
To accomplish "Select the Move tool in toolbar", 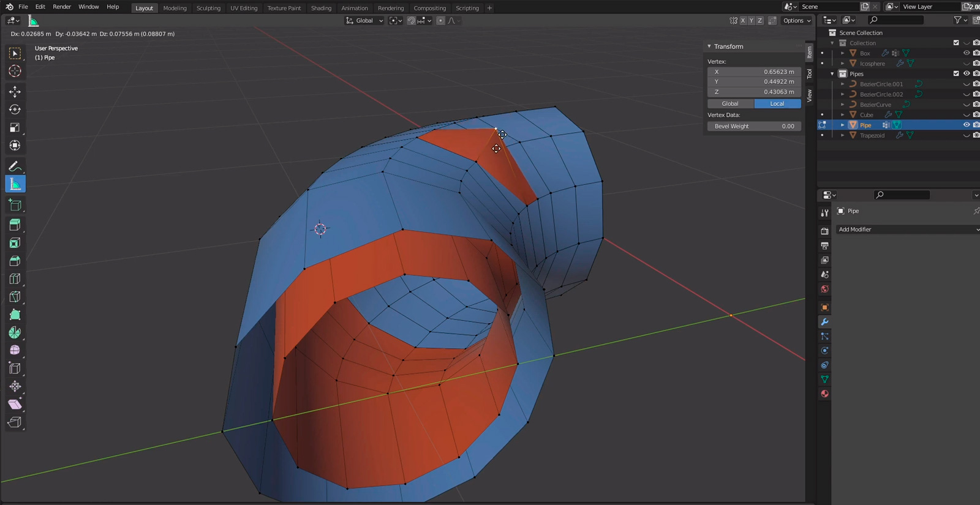I will (x=15, y=92).
